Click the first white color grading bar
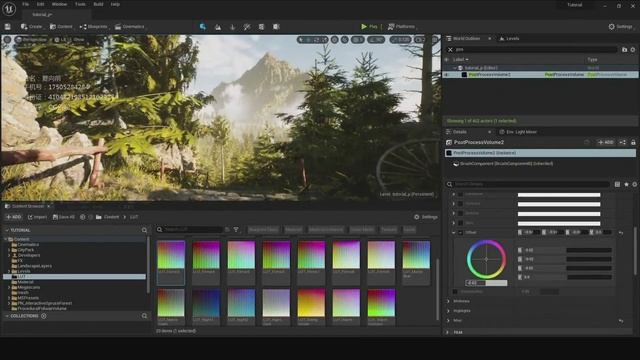640x360 pixels. pyautogui.click(x=559, y=195)
